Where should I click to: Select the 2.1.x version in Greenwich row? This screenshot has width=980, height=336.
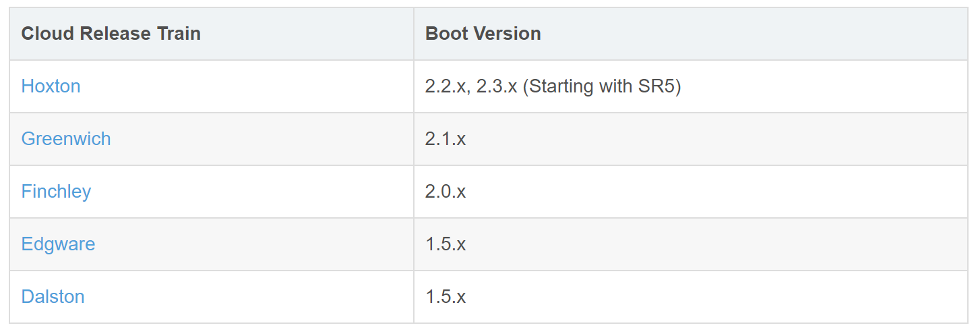coord(446,139)
